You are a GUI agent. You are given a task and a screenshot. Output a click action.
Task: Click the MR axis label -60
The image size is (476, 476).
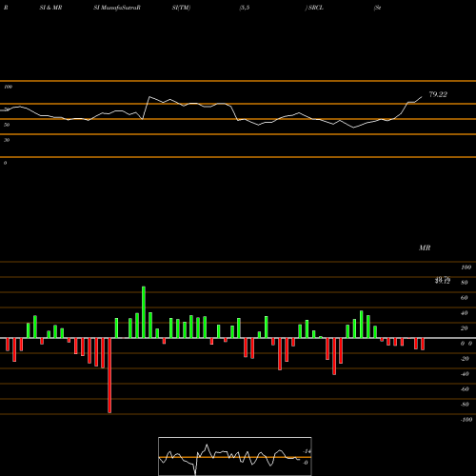(465, 389)
